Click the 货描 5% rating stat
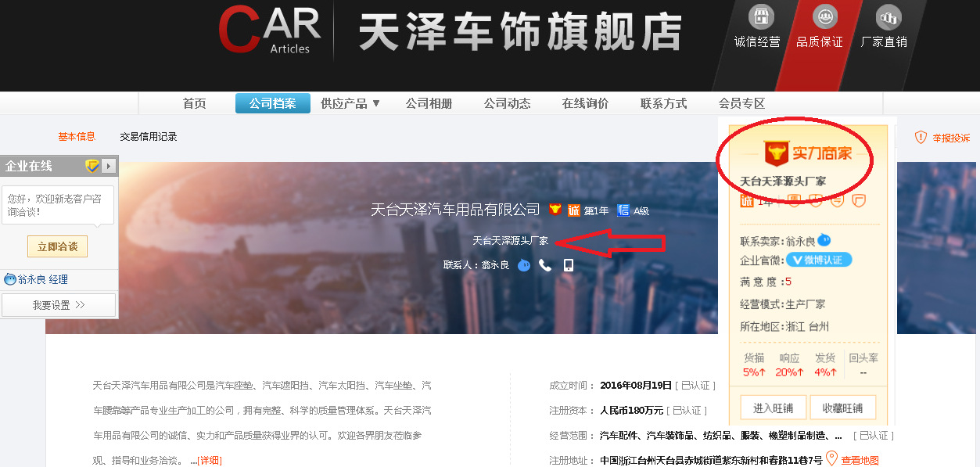Screen dimensions: 980x467 click(x=754, y=365)
